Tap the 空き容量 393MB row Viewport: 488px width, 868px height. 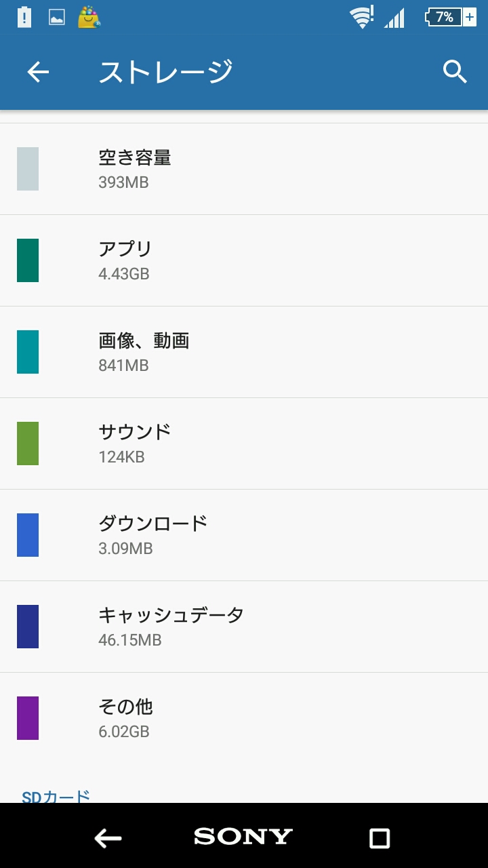(x=244, y=169)
